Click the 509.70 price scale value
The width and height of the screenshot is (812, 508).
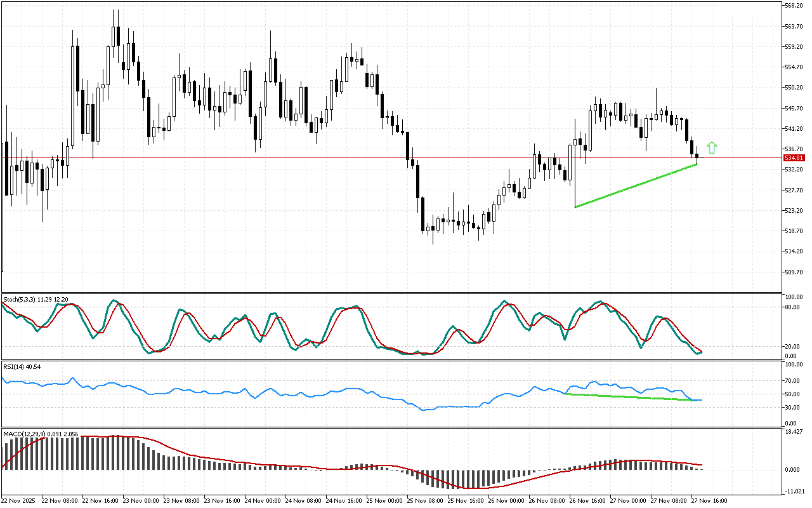click(794, 272)
